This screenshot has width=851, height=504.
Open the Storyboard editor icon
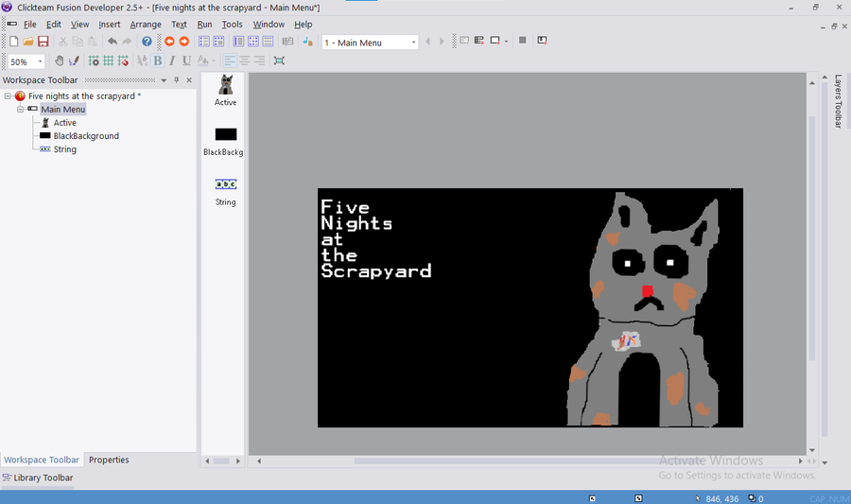pos(204,42)
